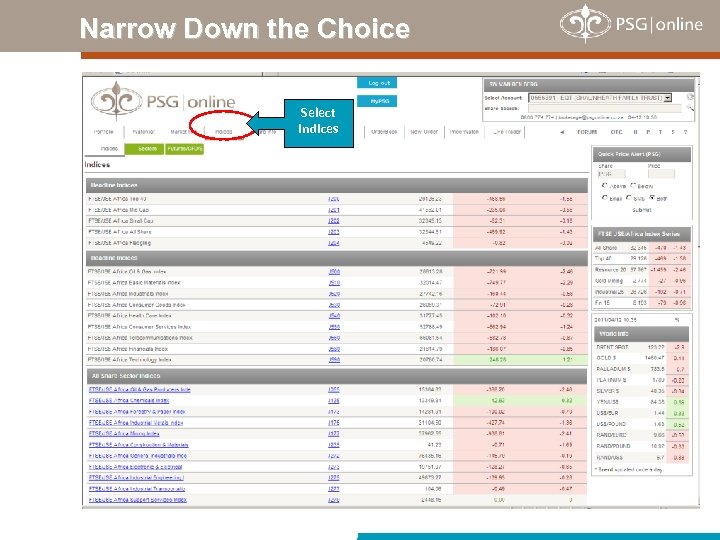
Task: Click the SILVER $ row in World Info
Action: tap(641, 391)
